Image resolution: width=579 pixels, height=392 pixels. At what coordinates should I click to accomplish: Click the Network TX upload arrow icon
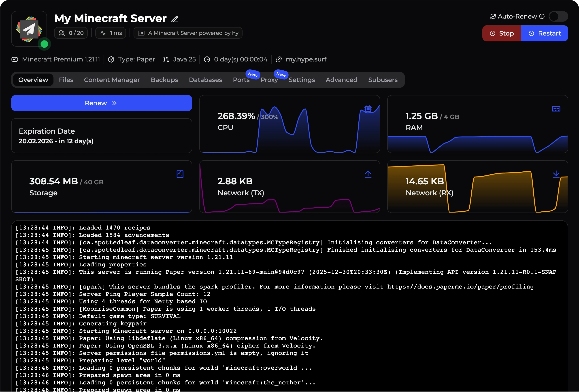(x=368, y=174)
